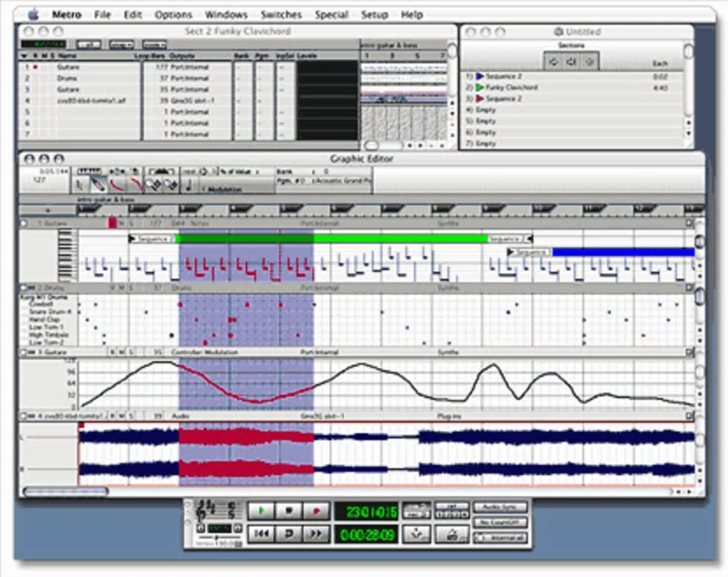Click the Audio Sync button in transport
Viewport: 728px width, 577px height.
500,507
